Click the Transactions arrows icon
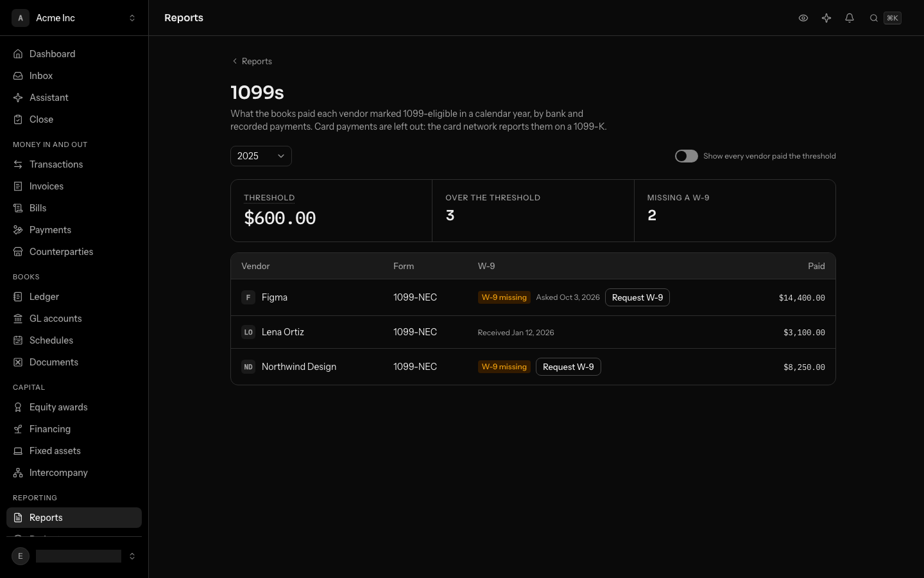The height and width of the screenshot is (578, 924). click(18, 164)
